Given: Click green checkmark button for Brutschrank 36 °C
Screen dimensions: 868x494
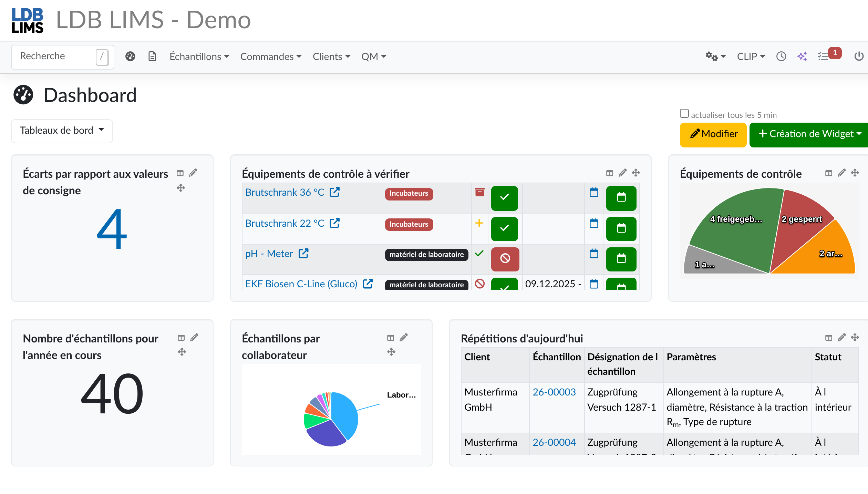Looking at the screenshot, I should (x=504, y=198).
